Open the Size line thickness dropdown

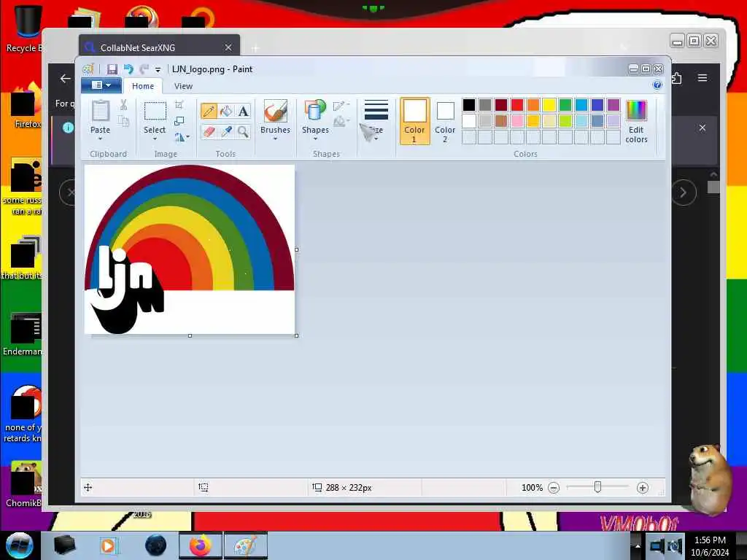click(x=376, y=121)
